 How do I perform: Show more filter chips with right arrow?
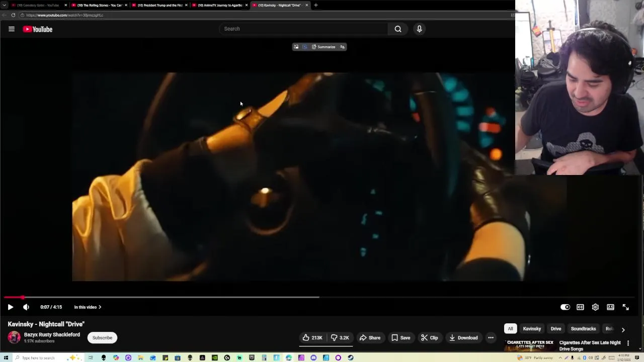623,329
